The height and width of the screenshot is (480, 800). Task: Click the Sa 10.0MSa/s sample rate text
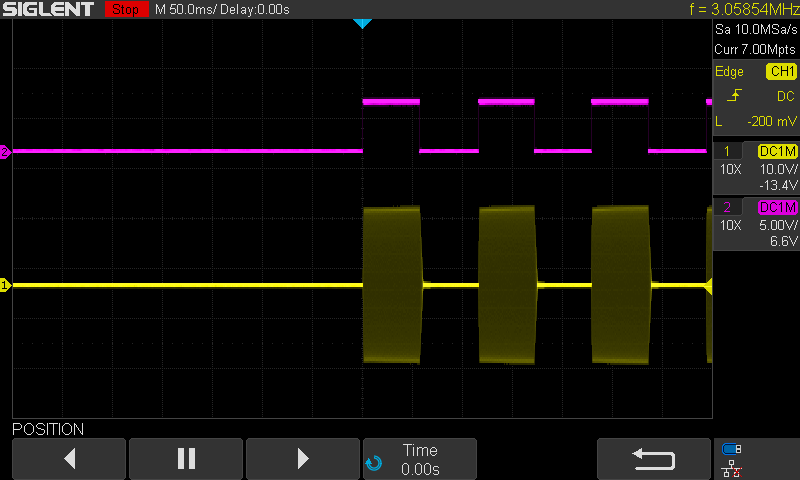pyautogui.click(x=756, y=30)
